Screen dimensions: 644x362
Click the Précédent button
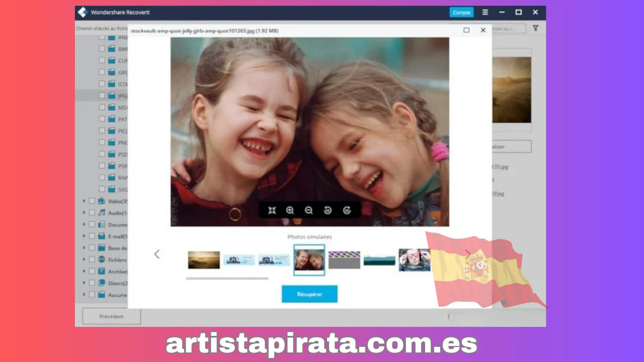coord(111,316)
